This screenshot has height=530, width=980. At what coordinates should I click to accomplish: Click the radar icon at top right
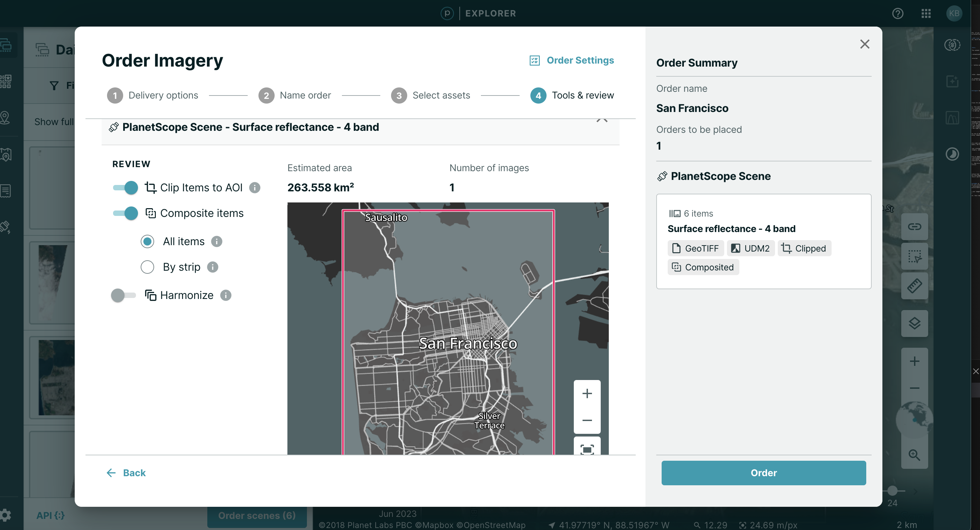coord(952,45)
